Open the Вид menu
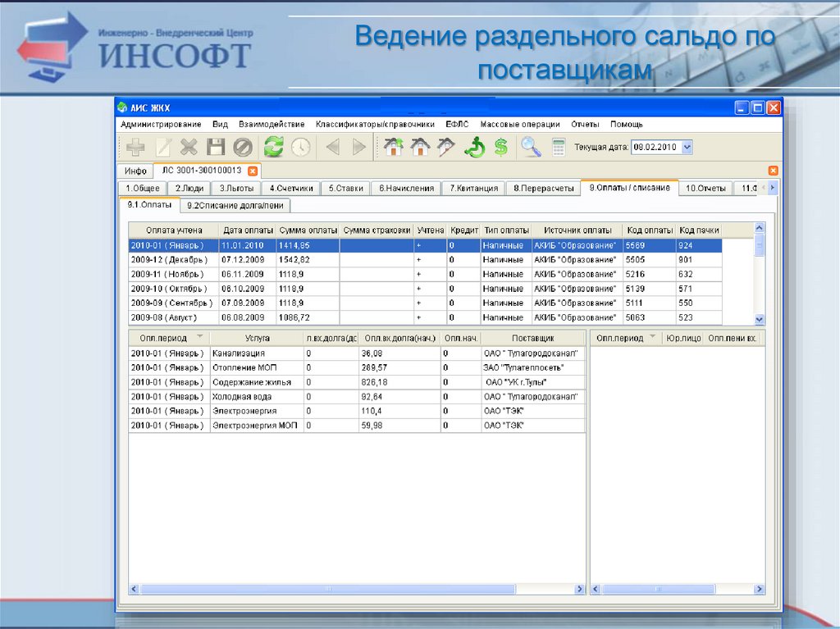Screen dimensions: 840x629 (220, 125)
